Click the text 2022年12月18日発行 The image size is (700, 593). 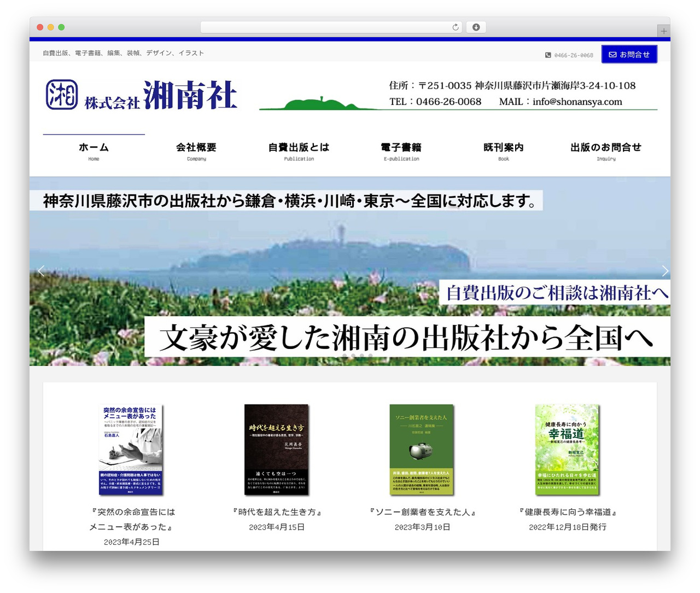568,527
